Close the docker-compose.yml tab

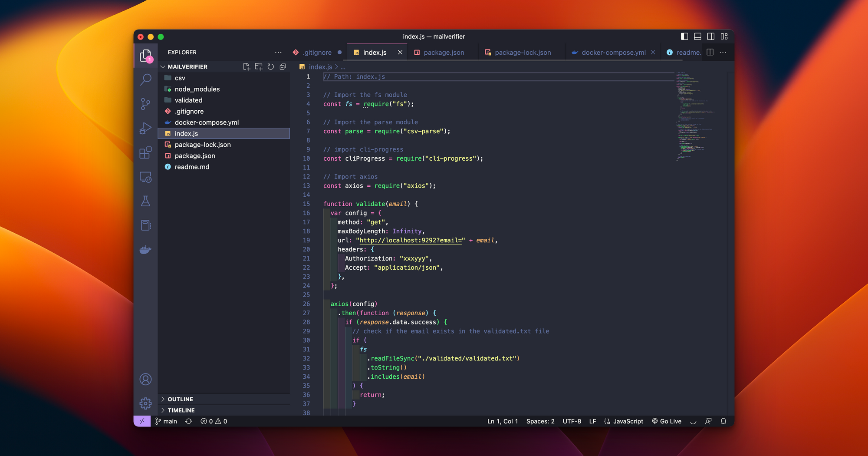click(653, 52)
